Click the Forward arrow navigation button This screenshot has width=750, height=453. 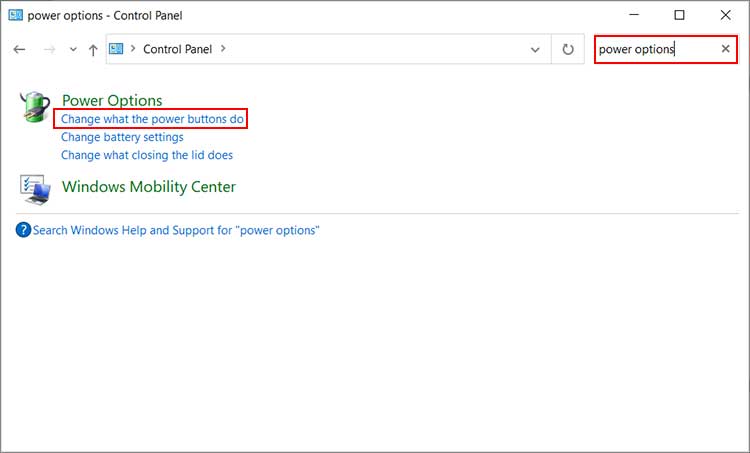[x=47, y=49]
